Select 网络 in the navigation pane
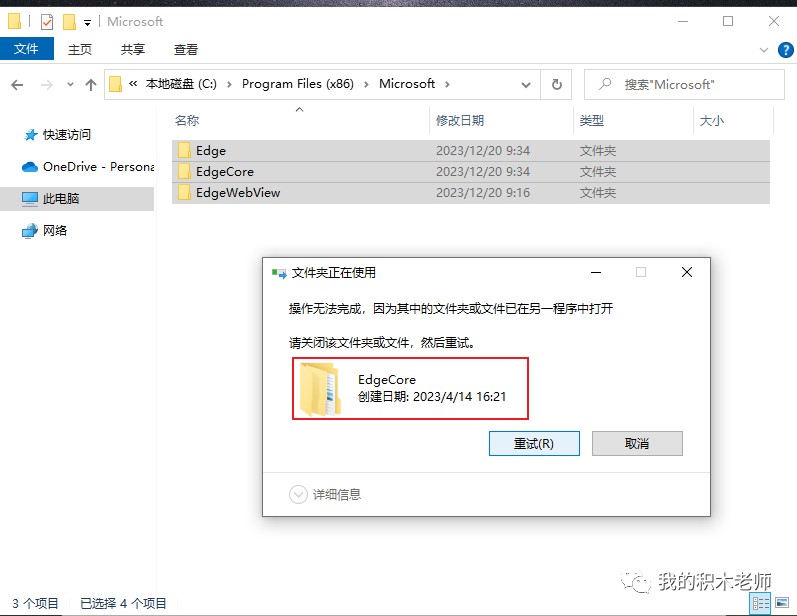Screen dimensions: 797x616 coord(55,231)
